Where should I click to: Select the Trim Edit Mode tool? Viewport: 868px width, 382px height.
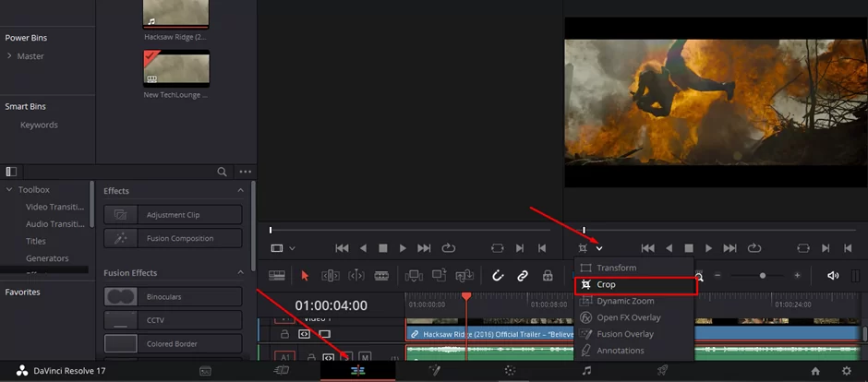pyautogui.click(x=331, y=275)
